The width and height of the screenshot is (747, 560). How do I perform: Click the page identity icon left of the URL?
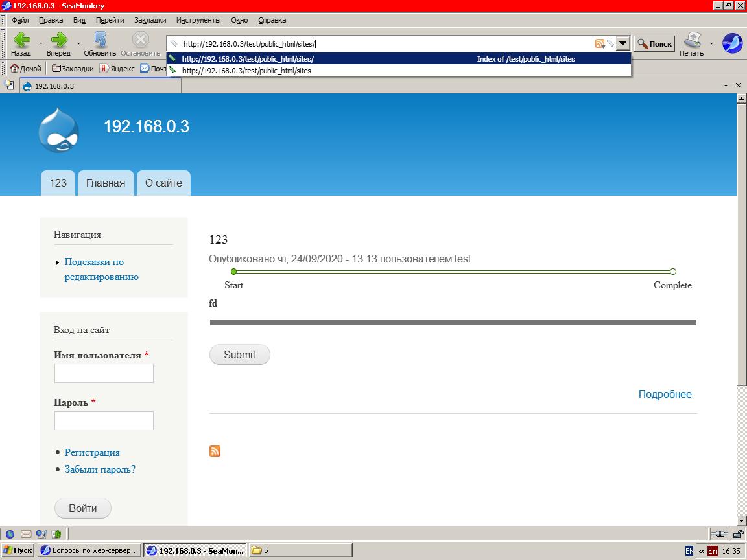174,44
